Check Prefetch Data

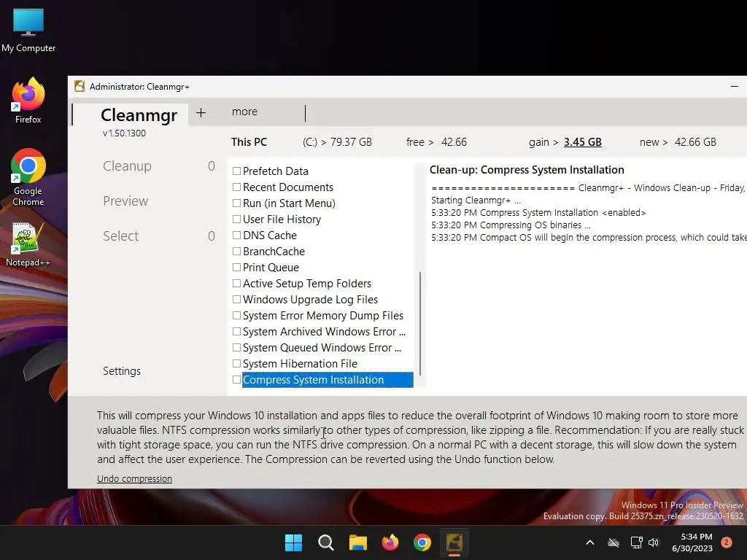click(236, 171)
